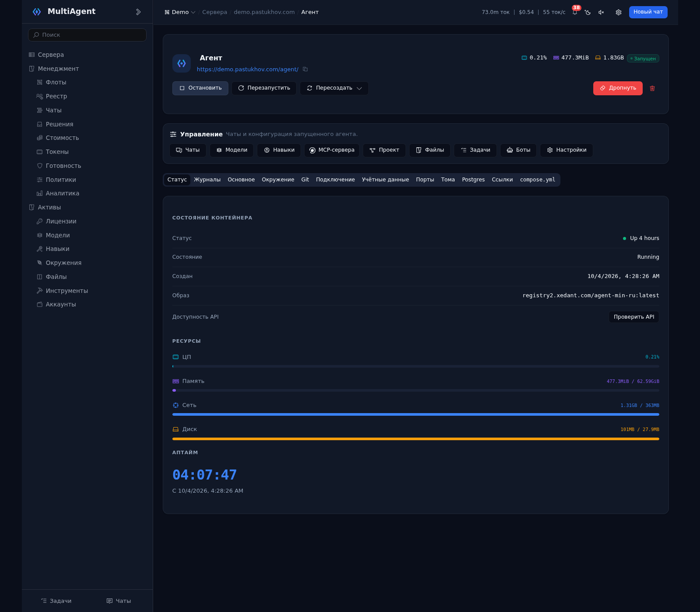
Task: Click the Диск orange usage bar
Action: [x=416, y=439]
